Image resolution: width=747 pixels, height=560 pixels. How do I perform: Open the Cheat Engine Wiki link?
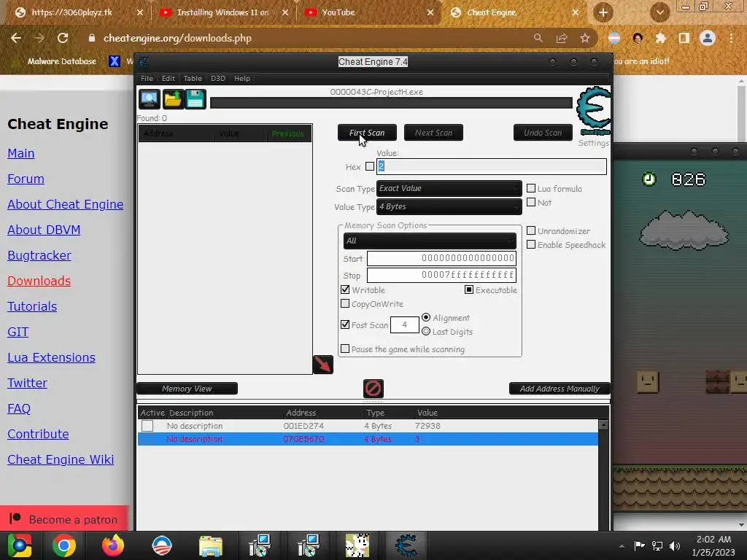[x=61, y=459]
